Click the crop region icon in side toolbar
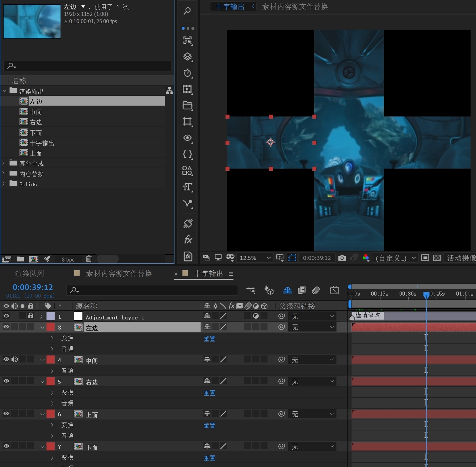This screenshot has height=467, width=476. point(188,122)
